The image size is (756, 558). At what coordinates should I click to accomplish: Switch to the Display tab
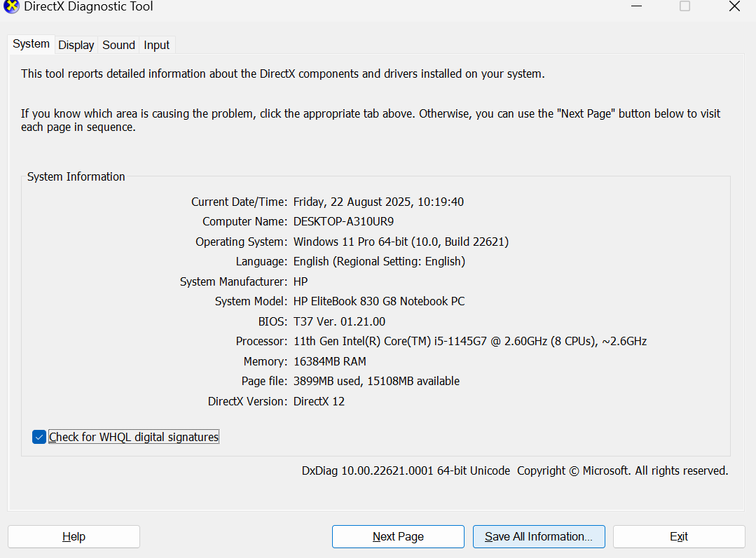click(x=76, y=45)
